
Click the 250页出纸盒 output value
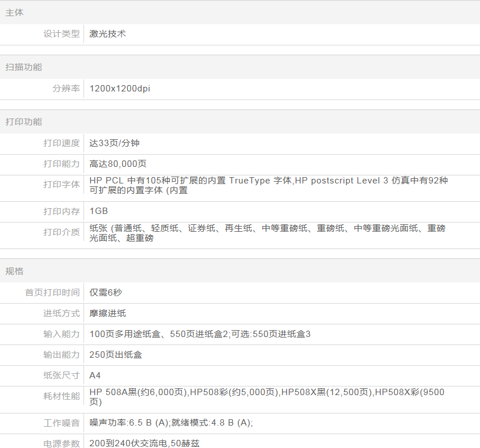tap(116, 355)
